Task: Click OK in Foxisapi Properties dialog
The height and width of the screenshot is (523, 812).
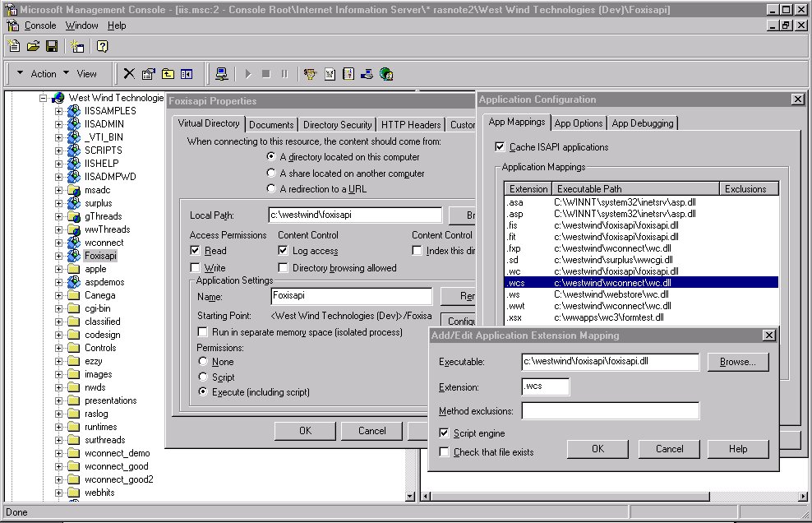Action: [x=305, y=431]
